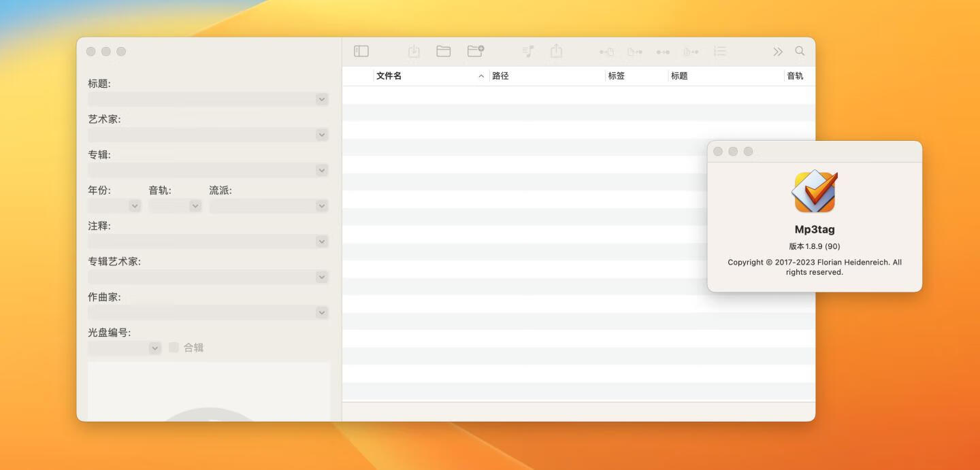
Task: Open the tag-to-filename converter icon
Action: (x=606, y=50)
